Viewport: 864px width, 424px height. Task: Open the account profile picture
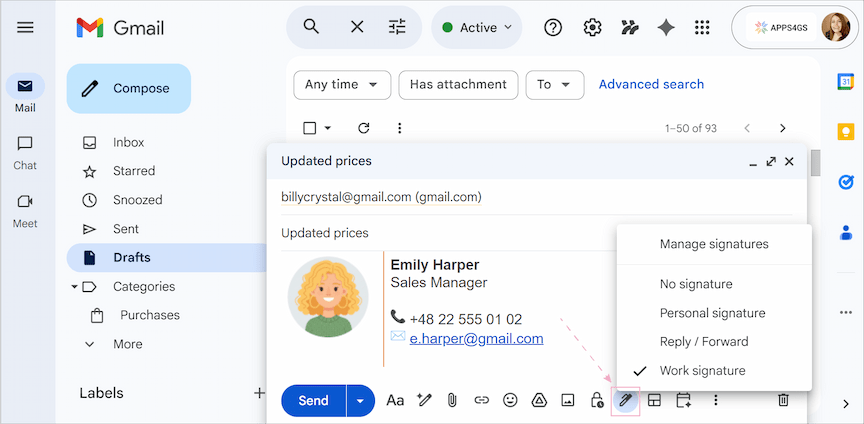835,27
